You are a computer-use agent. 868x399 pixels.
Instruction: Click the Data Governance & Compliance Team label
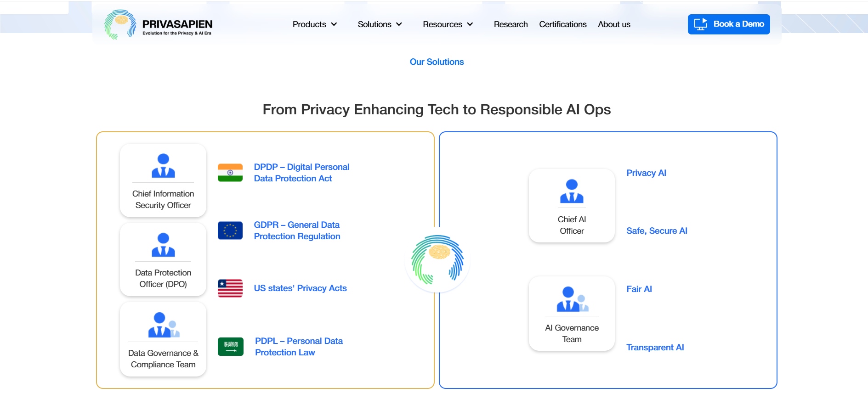(x=163, y=359)
